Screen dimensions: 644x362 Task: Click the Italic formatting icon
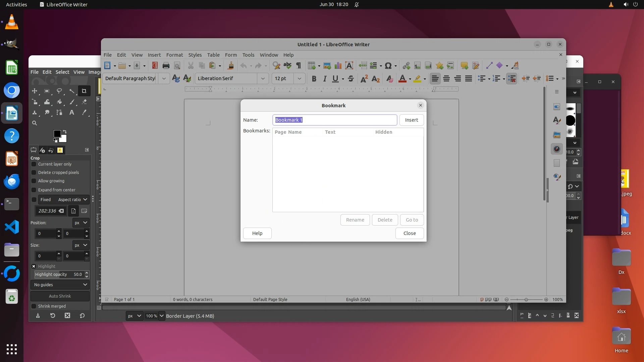[x=325, y=79]
